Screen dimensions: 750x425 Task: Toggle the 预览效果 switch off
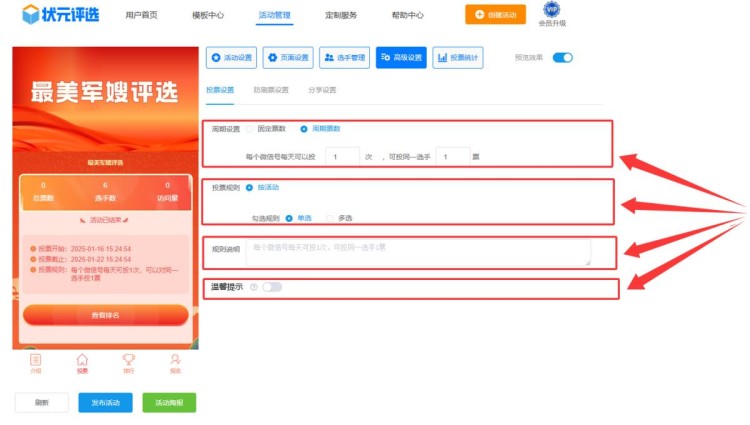coord(562,58)
